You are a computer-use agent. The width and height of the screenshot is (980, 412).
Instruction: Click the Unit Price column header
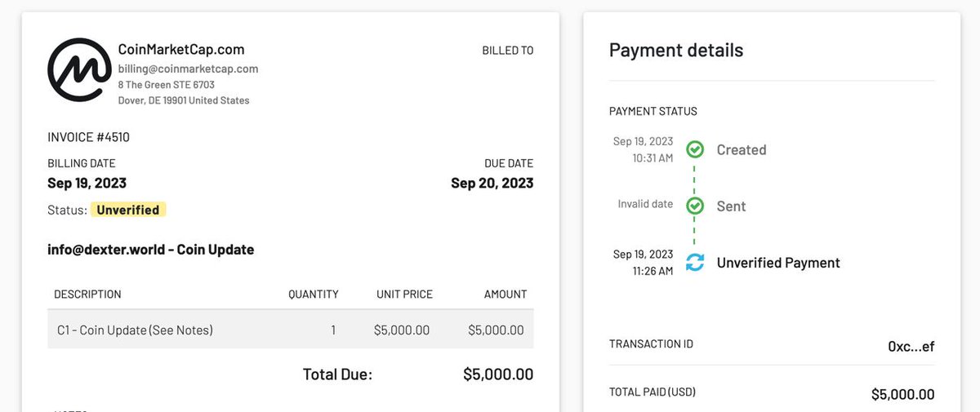404,294
